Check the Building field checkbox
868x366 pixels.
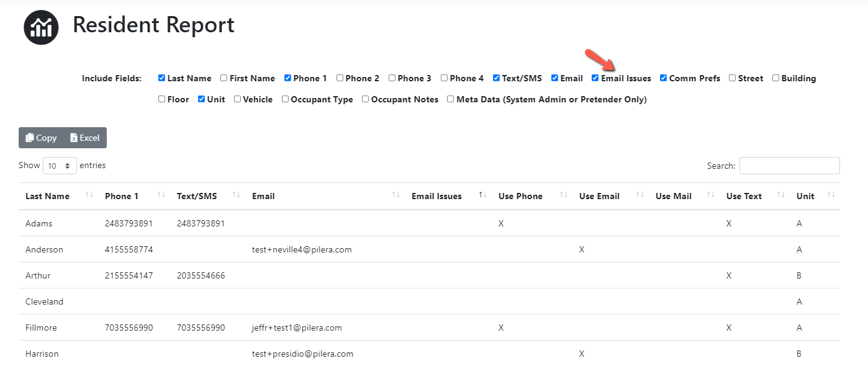coord(775,78)
